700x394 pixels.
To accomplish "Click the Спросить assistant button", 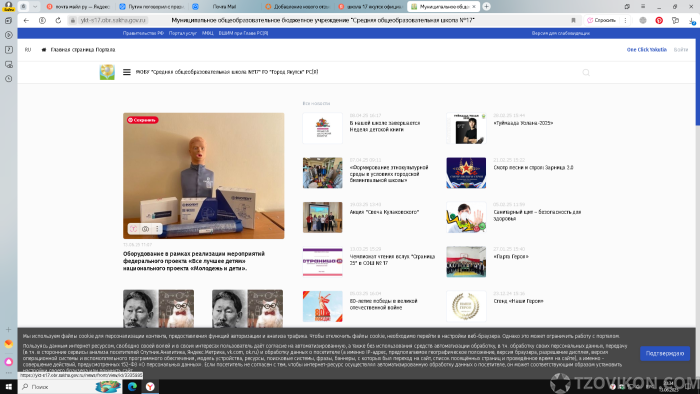I will click(x=601, y=21).
